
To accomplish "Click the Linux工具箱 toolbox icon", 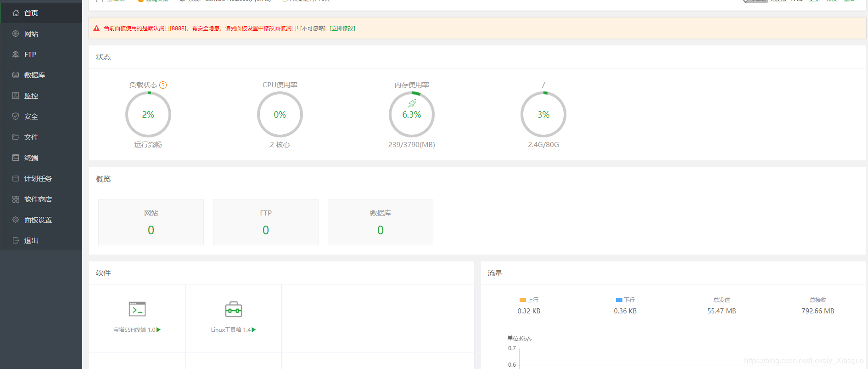I will [234, 309].
